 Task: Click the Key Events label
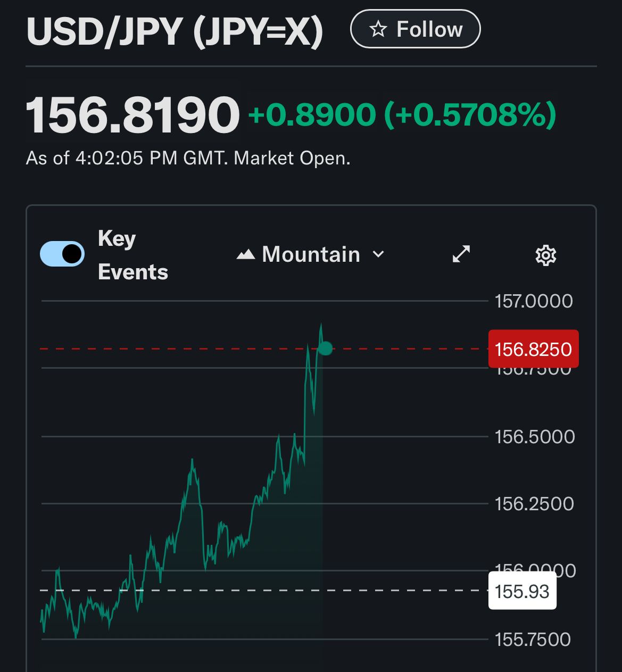[x=132, y=255]
